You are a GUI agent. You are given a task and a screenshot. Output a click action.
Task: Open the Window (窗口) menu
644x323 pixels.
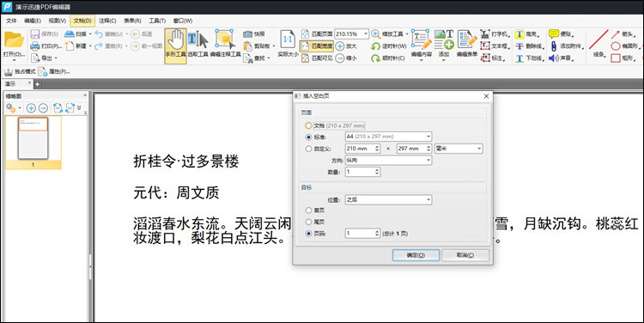pos(183,21)
